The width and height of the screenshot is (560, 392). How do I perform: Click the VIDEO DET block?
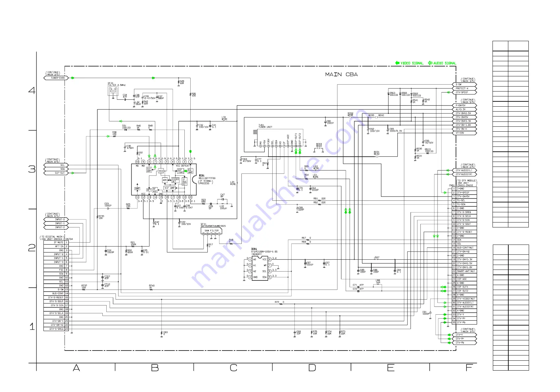[x=175, y=180]
